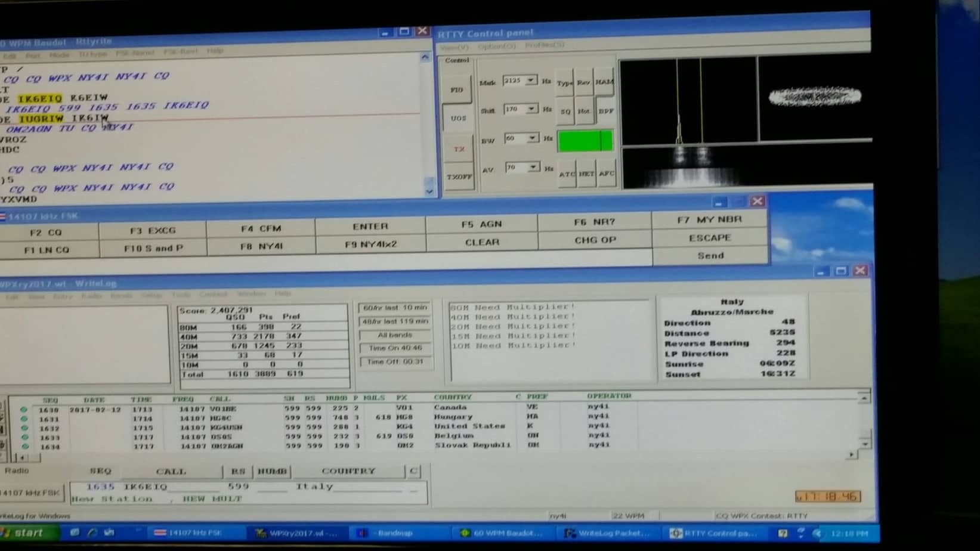
Task: Enable the Not notch filter button
Action: point(584,112)
